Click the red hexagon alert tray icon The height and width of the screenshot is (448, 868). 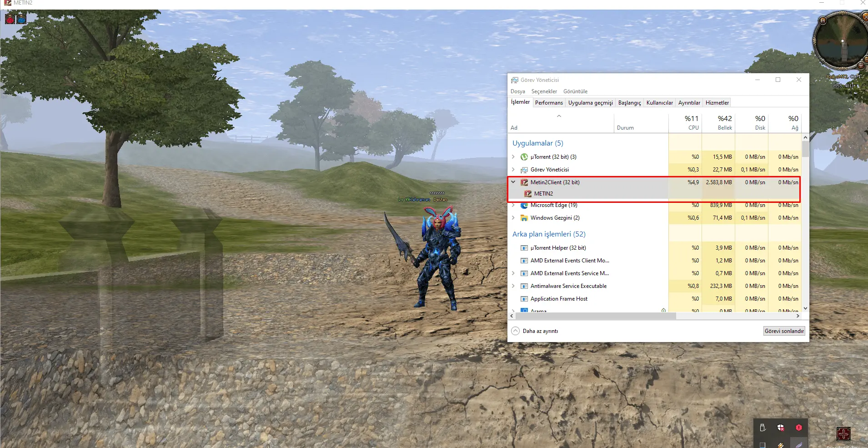click(x=799, y=428)
